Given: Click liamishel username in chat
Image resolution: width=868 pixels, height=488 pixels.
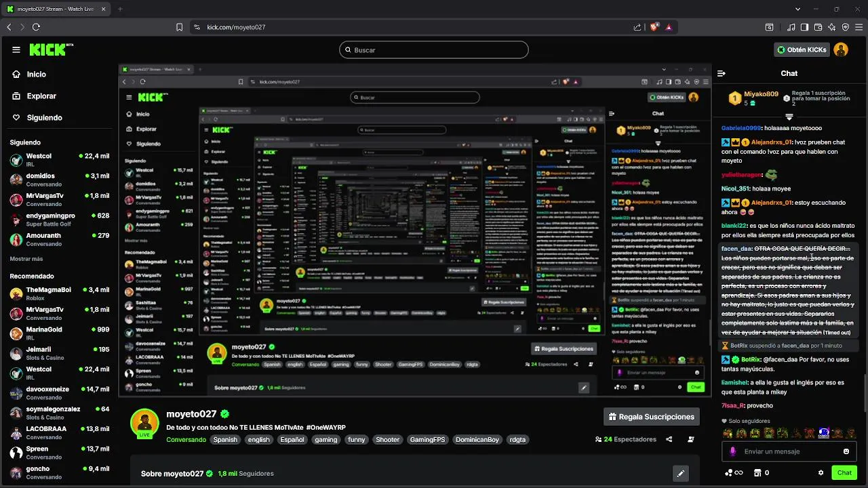Looking at the screenshot, I should point(736,382).
